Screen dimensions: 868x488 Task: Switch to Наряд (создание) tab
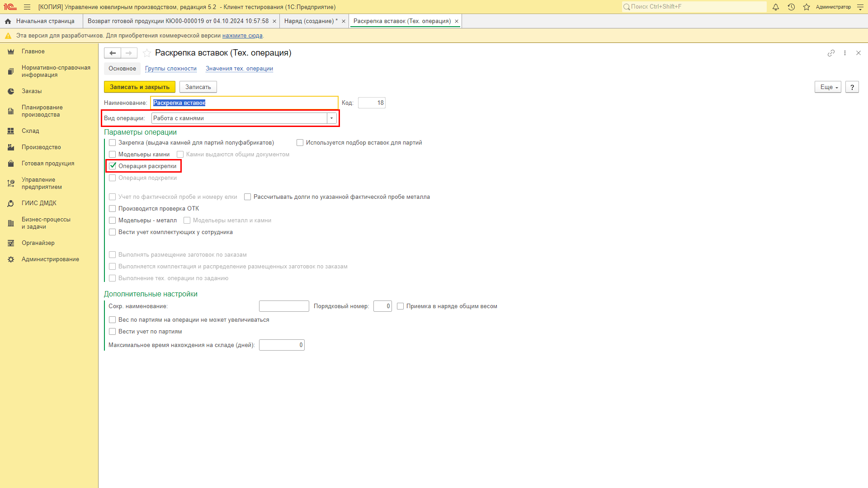(x=311, y=21)
